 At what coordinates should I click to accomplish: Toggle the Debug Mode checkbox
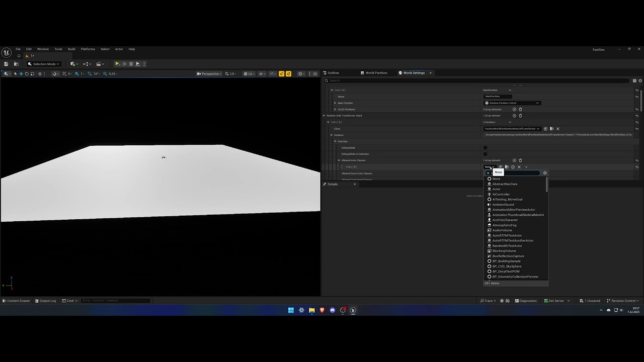point(485,148)
